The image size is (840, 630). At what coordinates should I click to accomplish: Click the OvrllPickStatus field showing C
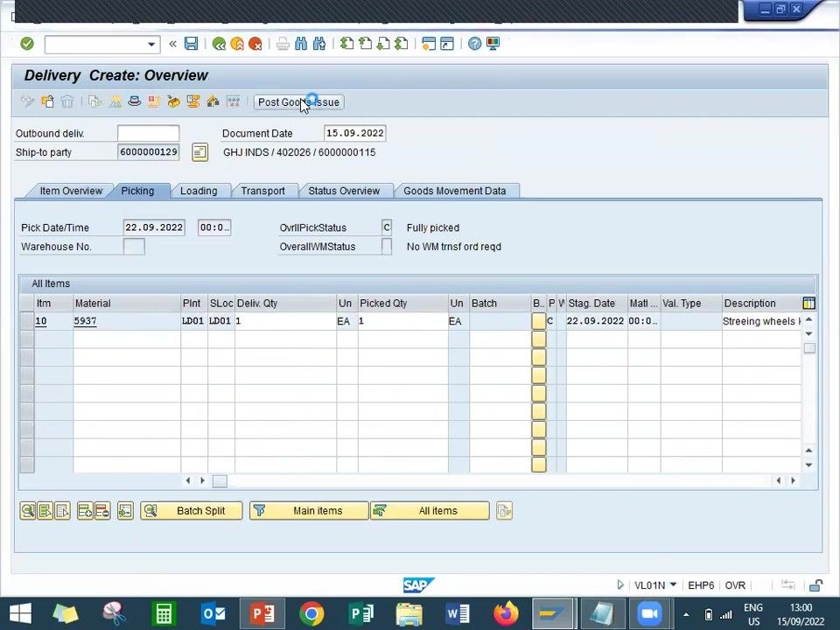(x=387, y=227)
